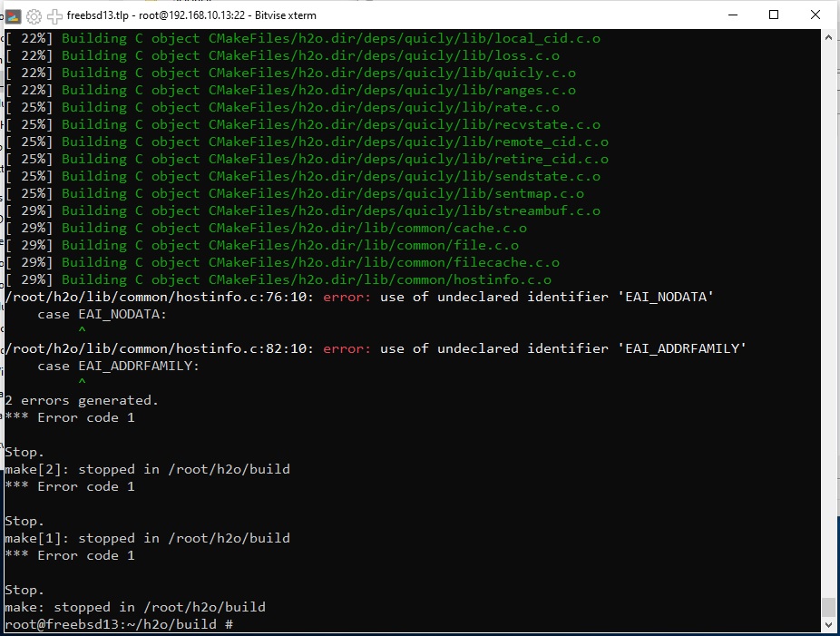
Task: Click the line ending 'retire_cid.c.o'
Action: click(307, 159)
